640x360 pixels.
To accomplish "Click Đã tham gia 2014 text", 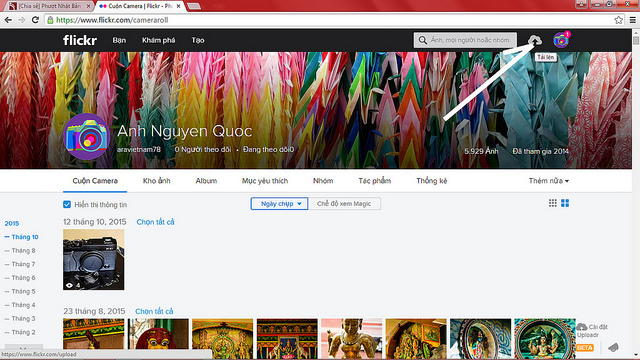I will point(541,151).
